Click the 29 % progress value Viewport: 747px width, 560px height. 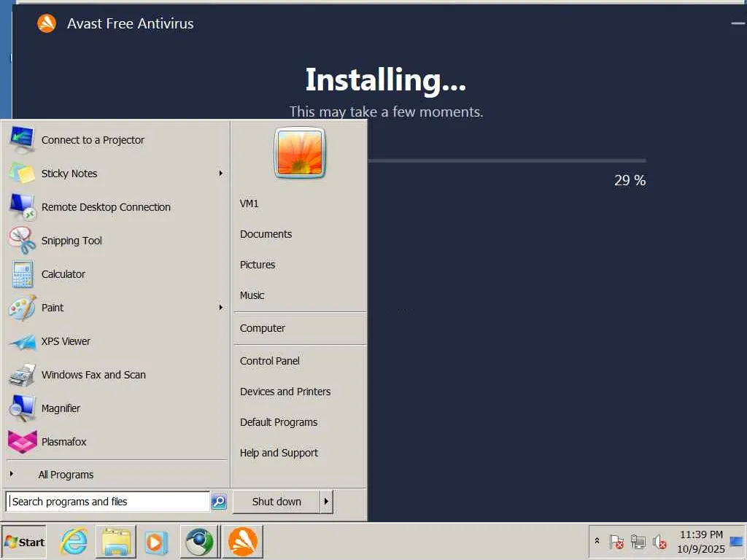click(630, 181)
